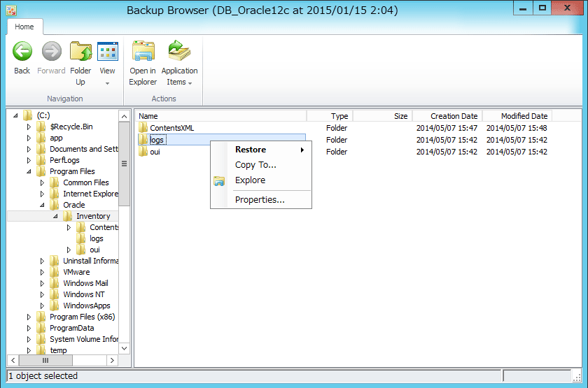Select Uninstall Information folder in tree
The height and width of the screenshot is (388, 588).
(90, 261)
